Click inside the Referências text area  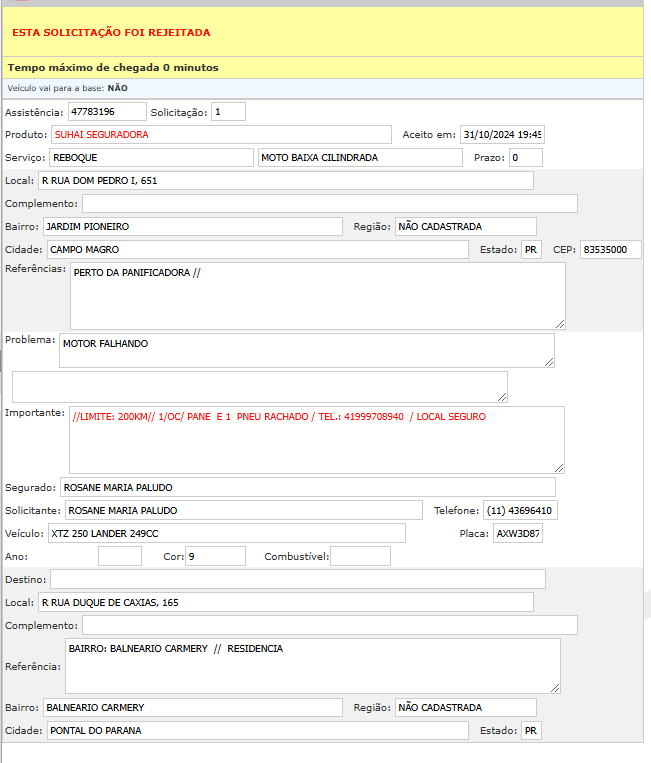coord(318,296)
